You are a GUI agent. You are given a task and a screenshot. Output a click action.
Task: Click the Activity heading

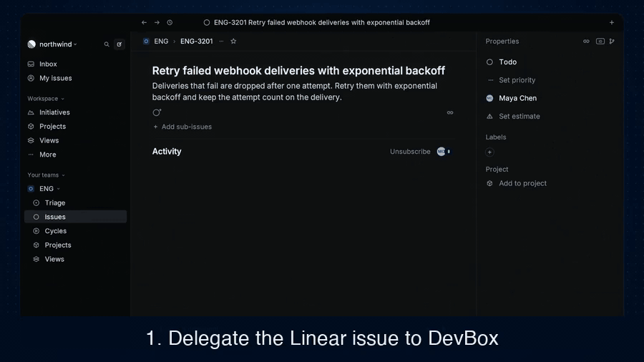click(166, 152)
